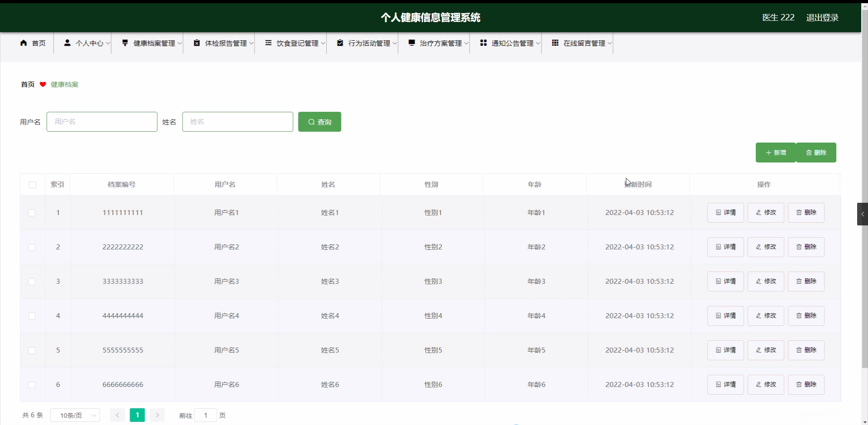
Task: Open the 10条/页 page size dropdown
Action: [x=75, y=415]
